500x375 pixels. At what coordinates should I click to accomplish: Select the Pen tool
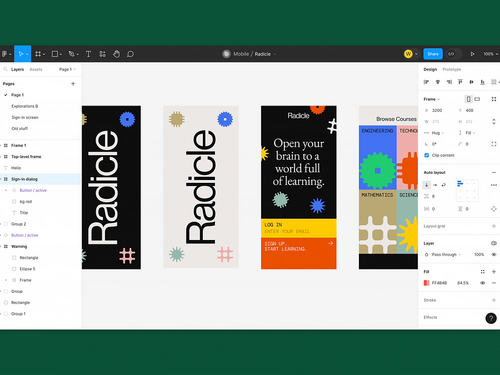[x=71, y=54]
